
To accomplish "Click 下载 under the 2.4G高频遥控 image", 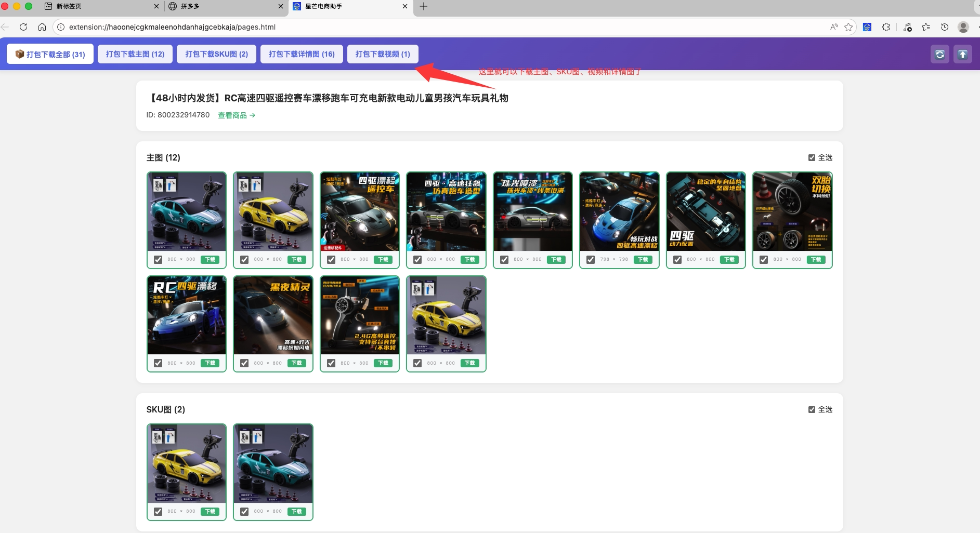I will (x=383, y=363).
